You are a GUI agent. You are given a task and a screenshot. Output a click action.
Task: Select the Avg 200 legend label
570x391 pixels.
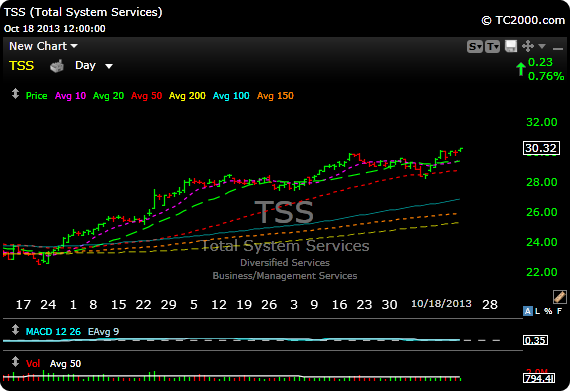click(x=187, y=96)
